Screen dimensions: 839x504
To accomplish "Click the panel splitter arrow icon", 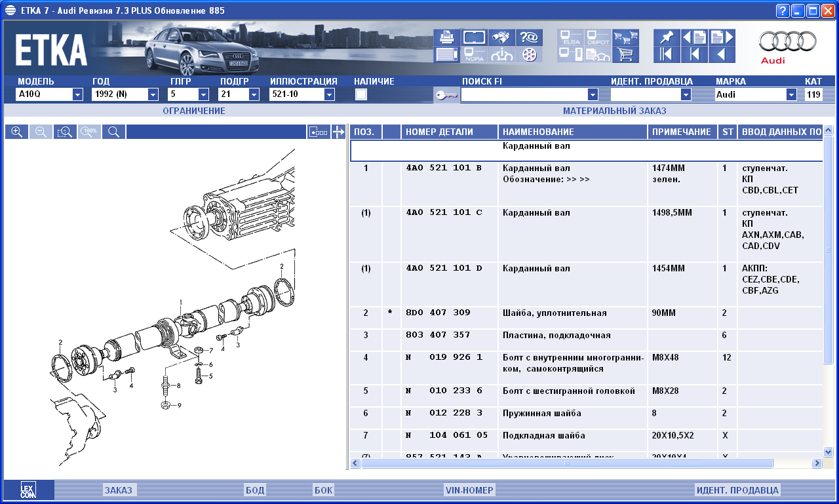I will click(x=338, y=132).
